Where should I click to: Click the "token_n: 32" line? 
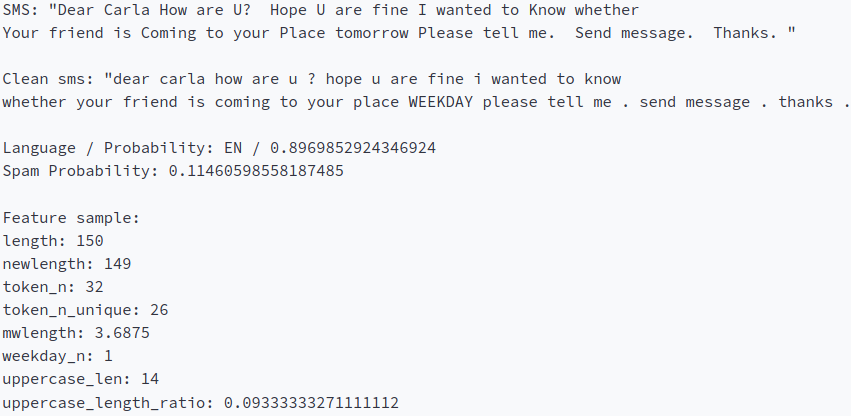pyautogui.click(x=58, y=287)
